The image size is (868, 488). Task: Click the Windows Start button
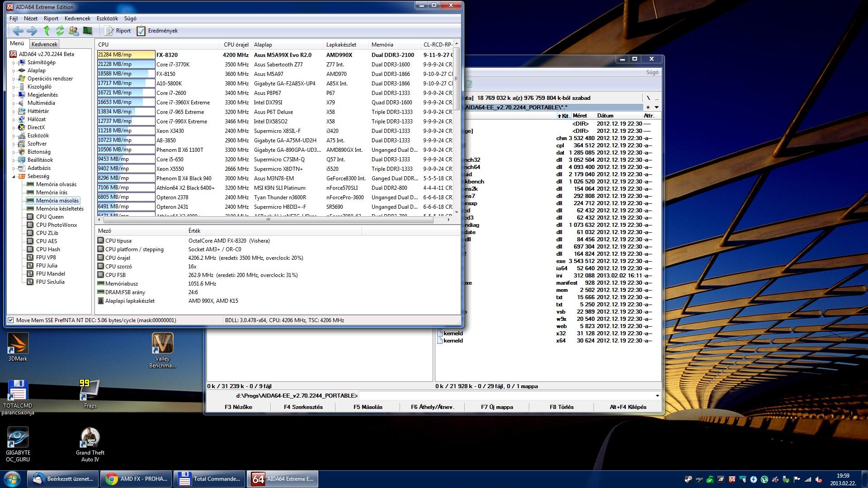pyautogui.click(x=12, y=479)
